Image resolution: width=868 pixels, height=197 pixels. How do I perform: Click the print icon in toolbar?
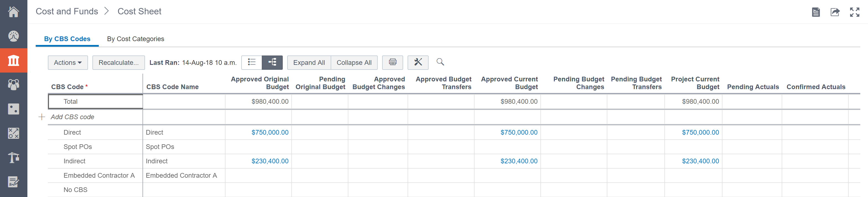[x=393, y=63]
